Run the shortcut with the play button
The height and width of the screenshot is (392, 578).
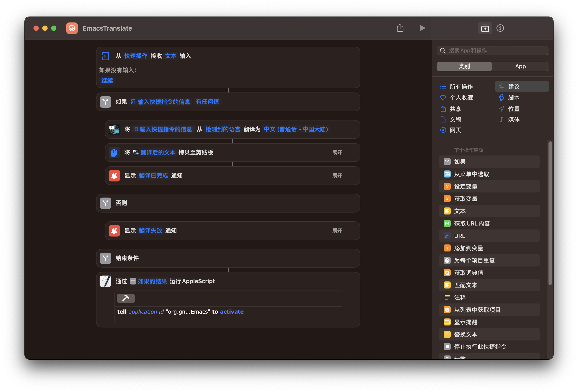422,28
